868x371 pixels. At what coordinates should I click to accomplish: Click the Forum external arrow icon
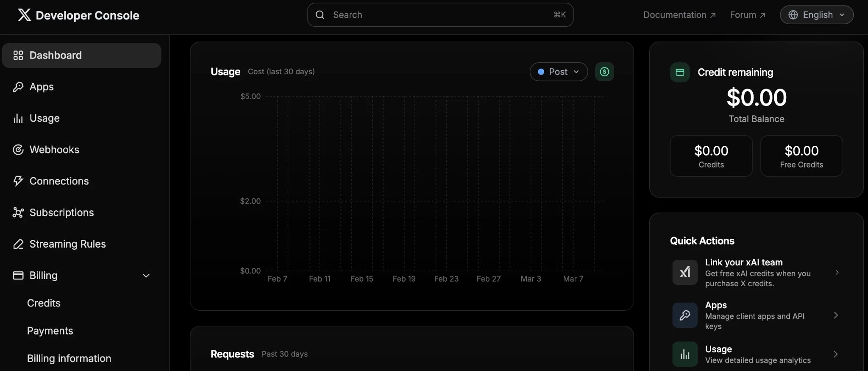tap(762, 15)
